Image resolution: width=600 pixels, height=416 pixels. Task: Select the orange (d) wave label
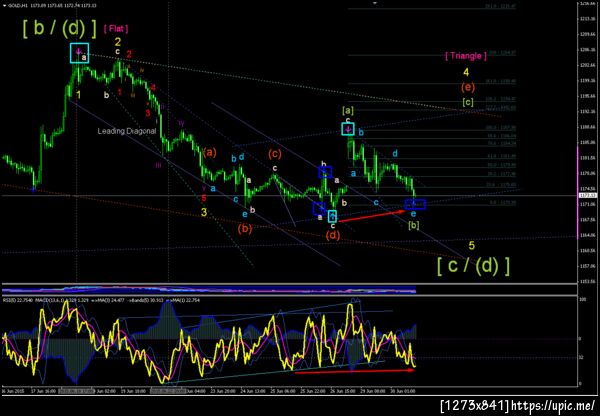pos(333,235)
